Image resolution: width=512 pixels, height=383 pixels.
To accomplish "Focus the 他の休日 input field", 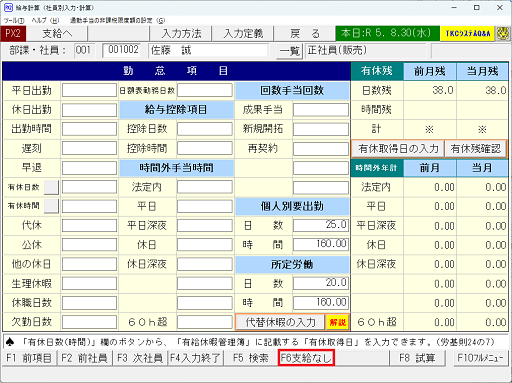I will tap(89, 264).
